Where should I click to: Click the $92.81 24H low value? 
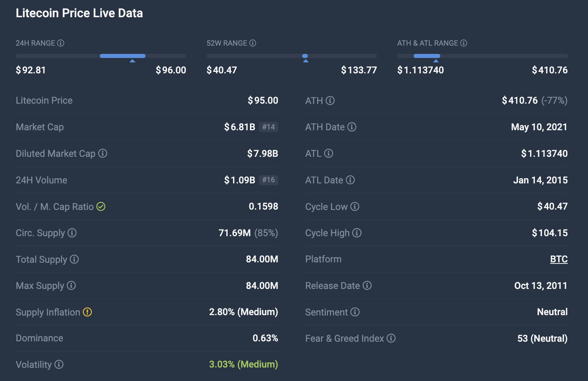31,70
